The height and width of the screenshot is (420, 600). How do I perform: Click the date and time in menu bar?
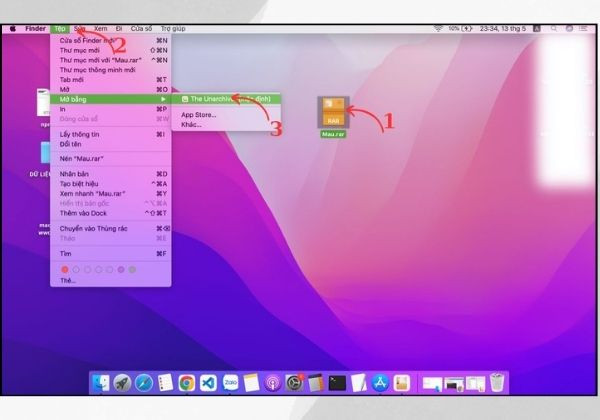503,29
